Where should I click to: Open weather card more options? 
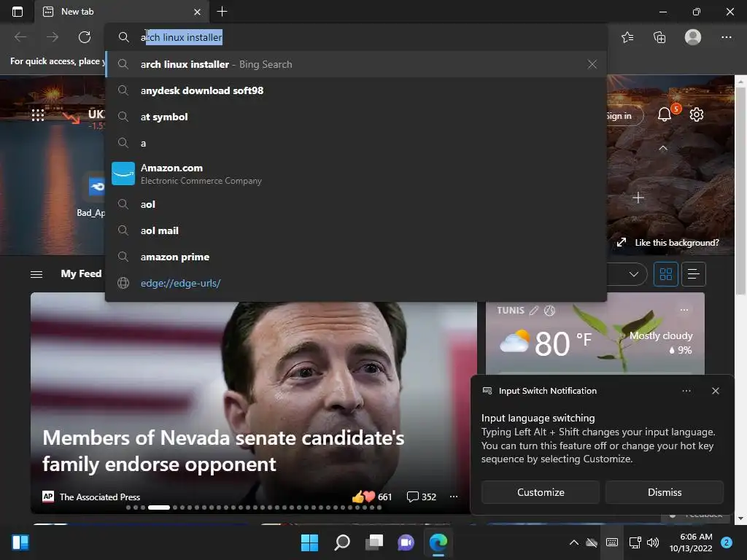(x=684, y=310)
